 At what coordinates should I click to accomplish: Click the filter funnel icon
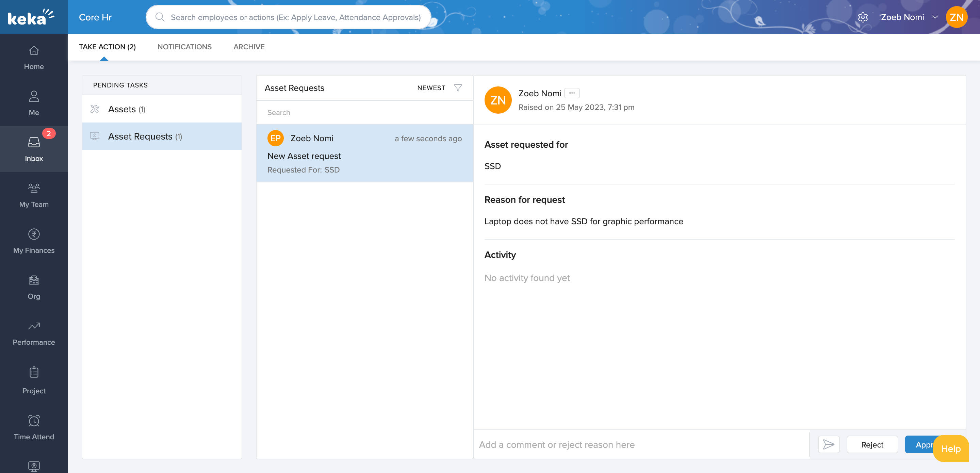pos(458,88)
